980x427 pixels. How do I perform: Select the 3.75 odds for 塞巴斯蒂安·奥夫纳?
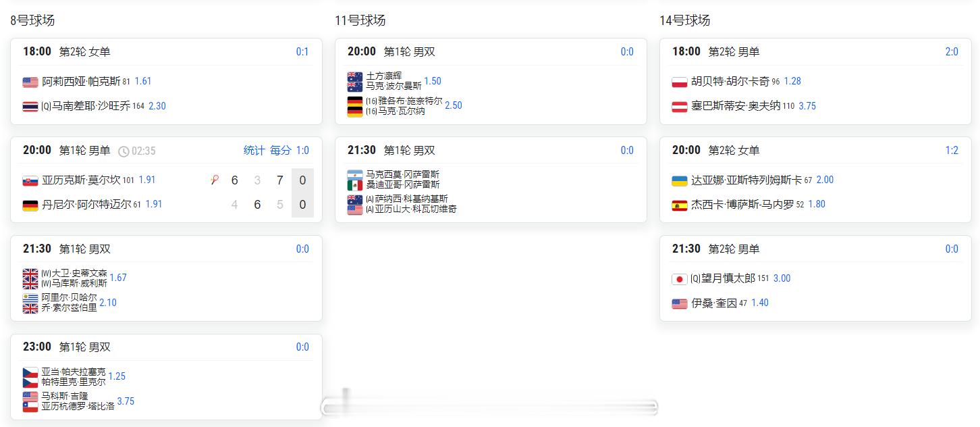807,105
